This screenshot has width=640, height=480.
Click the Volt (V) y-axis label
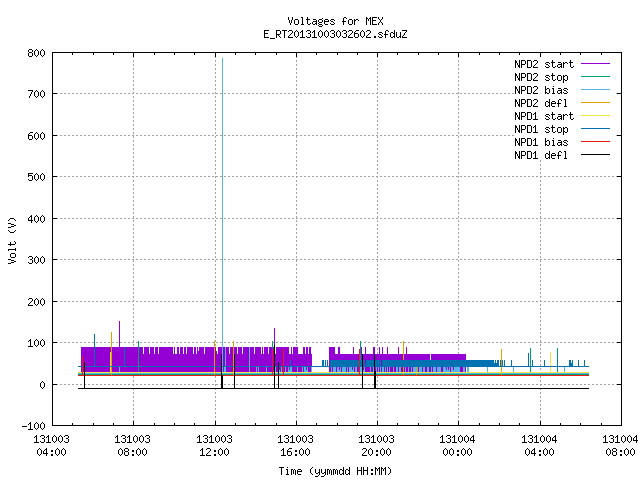[12, 241]
